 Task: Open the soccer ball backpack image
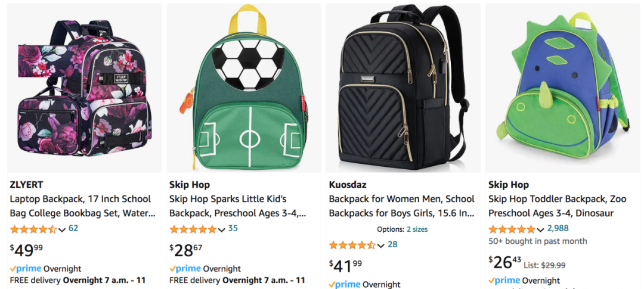(244, 88)
